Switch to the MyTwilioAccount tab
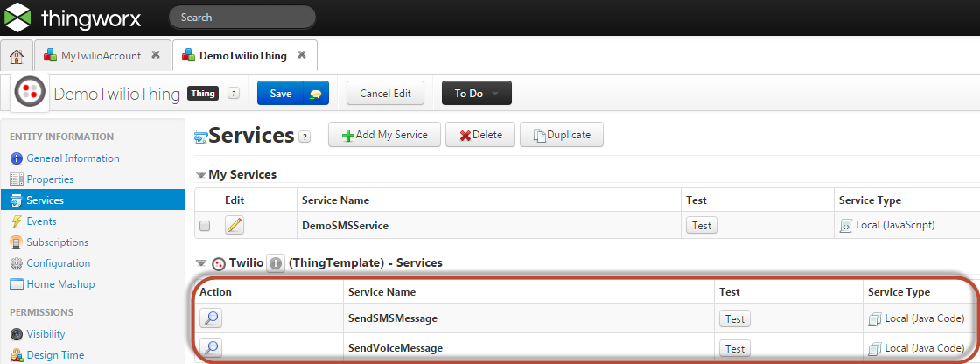The width and height of the screenshot is (980, 364). click(101, 56)
